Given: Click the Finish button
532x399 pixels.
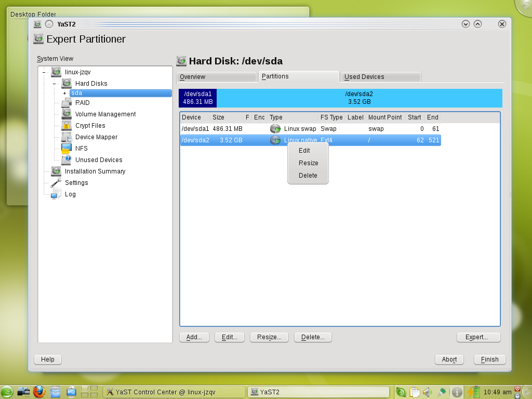Looking at the screenshot, I should (489, 360).
